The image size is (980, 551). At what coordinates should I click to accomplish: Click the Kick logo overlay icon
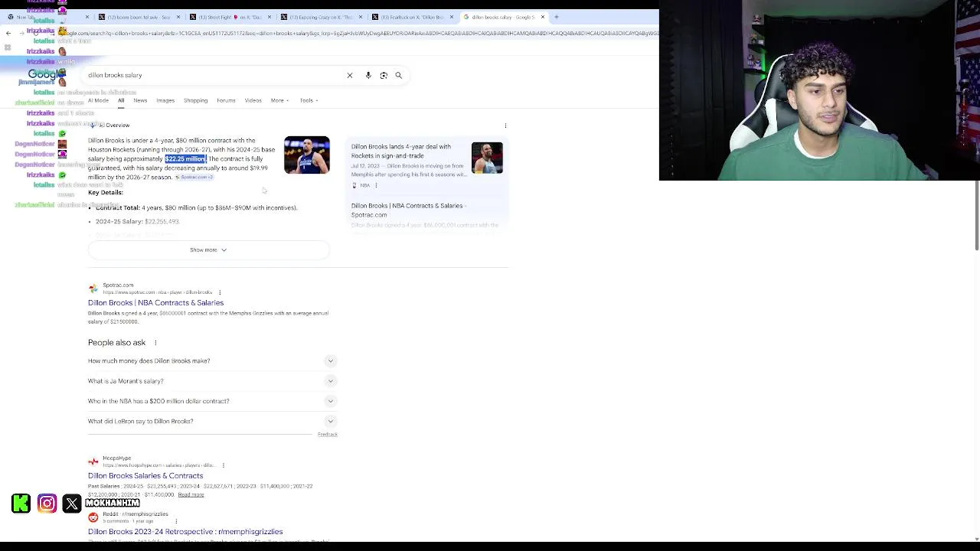point(21,503)
